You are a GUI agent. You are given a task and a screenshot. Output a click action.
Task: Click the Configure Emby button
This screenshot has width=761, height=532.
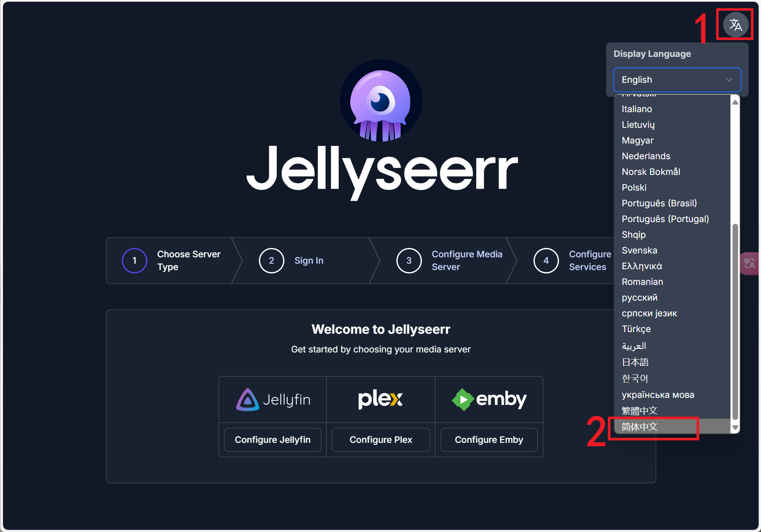click(489, 440)
